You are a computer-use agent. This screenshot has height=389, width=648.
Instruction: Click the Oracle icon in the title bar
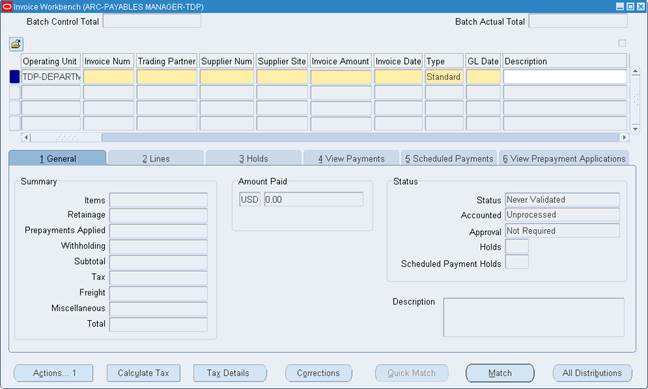tap(7, 7)
